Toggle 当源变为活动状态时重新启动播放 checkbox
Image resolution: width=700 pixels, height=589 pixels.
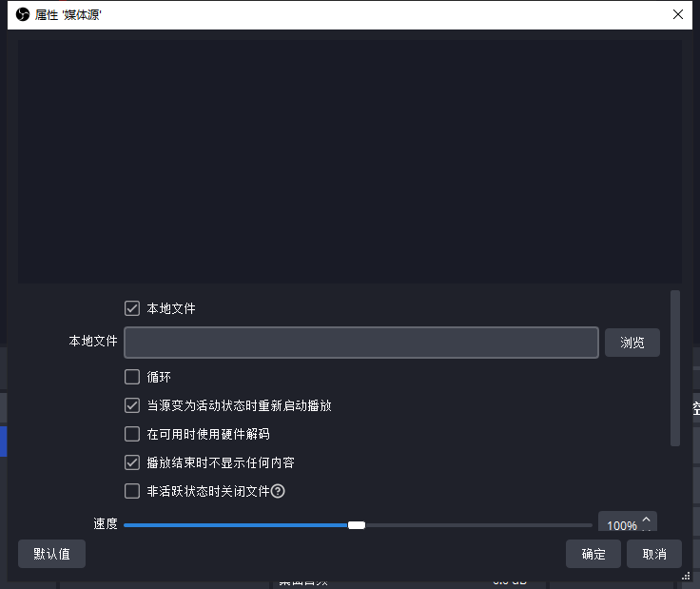[x=132, y=405]
